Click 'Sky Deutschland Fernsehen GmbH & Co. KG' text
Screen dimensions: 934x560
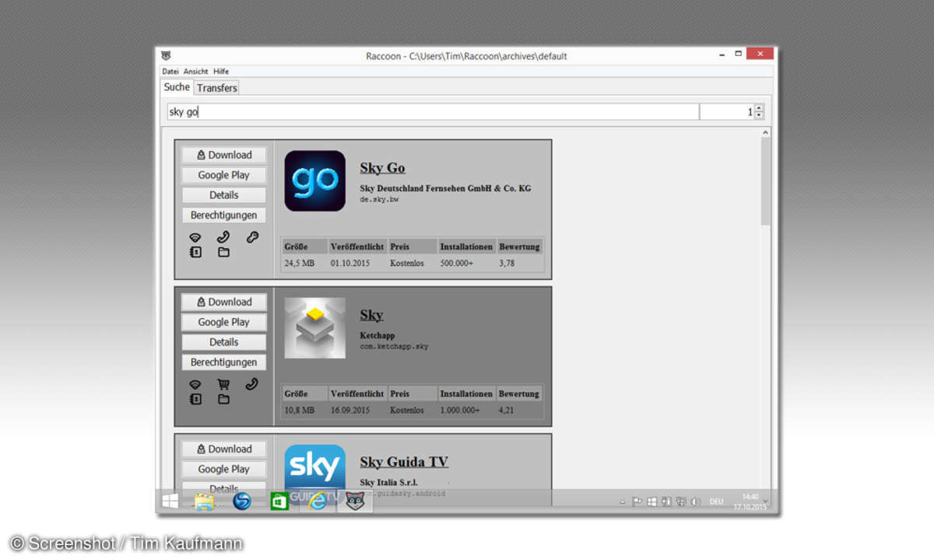coord(445,188)
